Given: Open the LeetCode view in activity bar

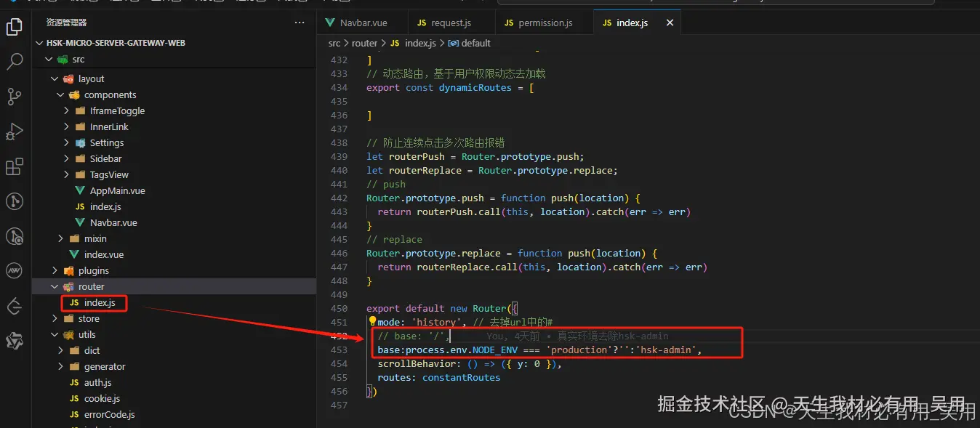Looking at the screenshot, I should 15,306.
